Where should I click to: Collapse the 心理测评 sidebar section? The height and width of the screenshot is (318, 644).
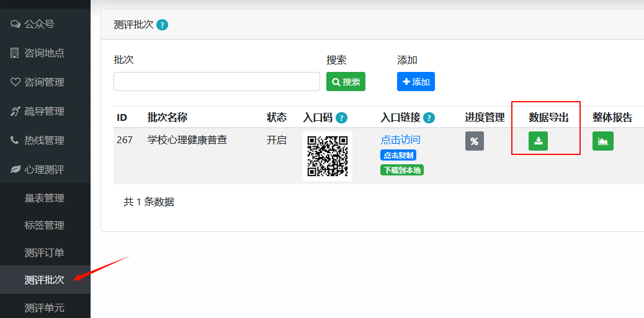click(45, 169)
